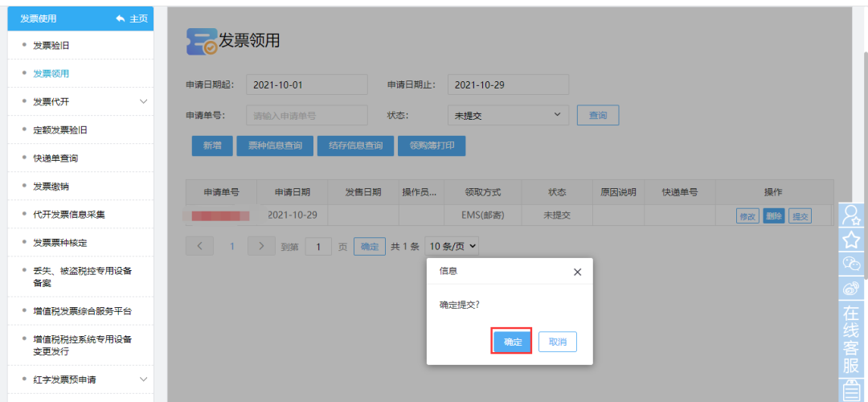The image size is (868, 402).
Task: Go to the previous page arrow
Action: coord(199,246)
